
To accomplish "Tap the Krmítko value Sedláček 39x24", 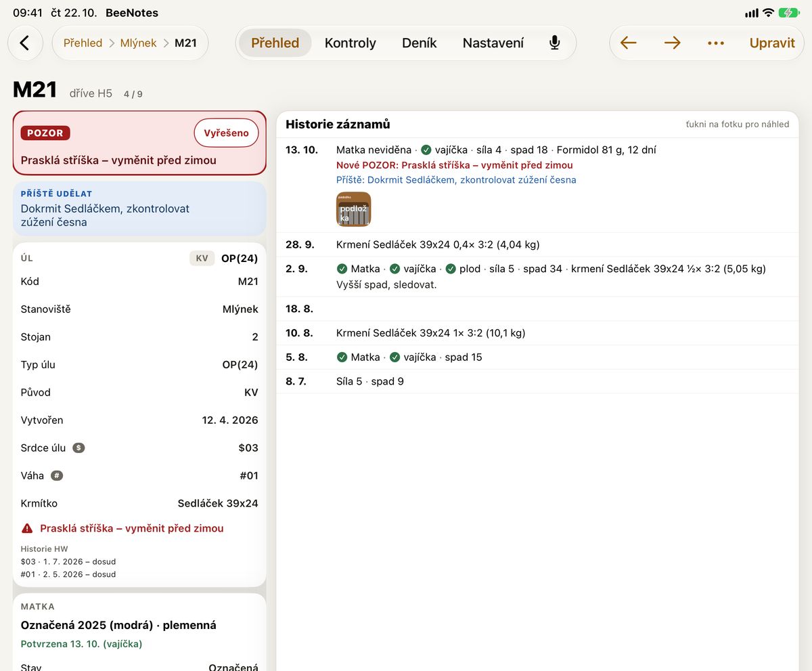I will coord(218,503).
